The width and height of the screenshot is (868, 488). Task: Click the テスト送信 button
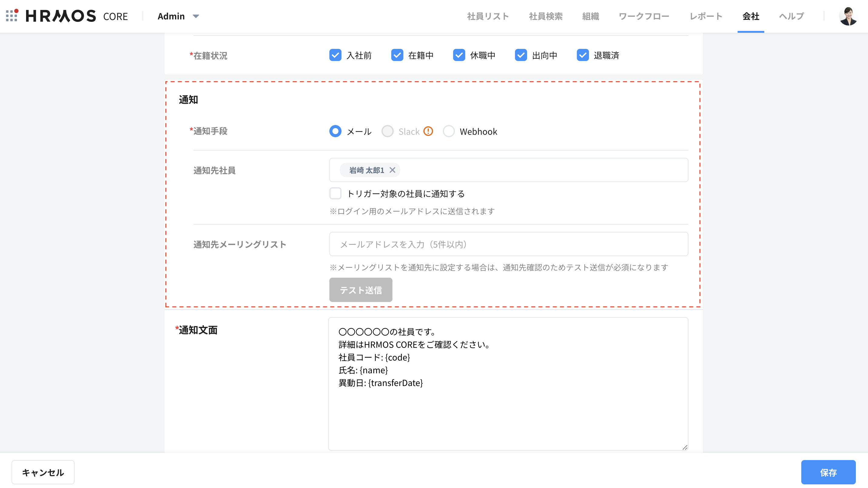click(361, 289)
